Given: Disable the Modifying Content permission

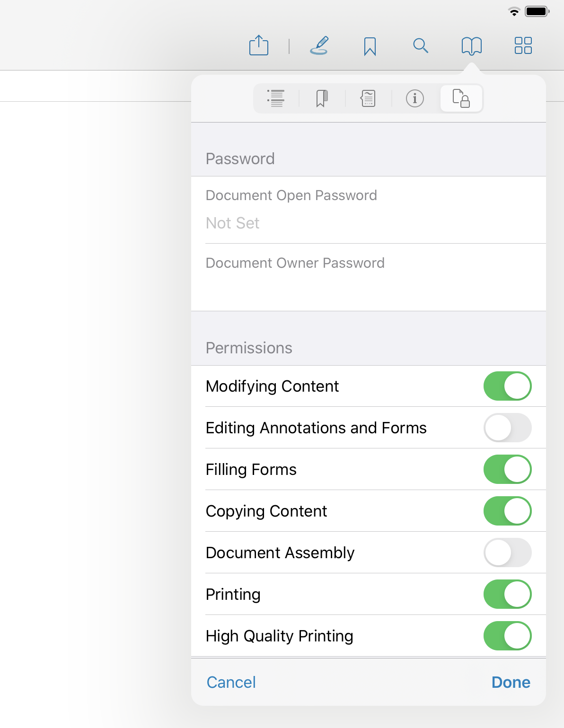Looking at the screenshot, I should (x=507, y=386).
